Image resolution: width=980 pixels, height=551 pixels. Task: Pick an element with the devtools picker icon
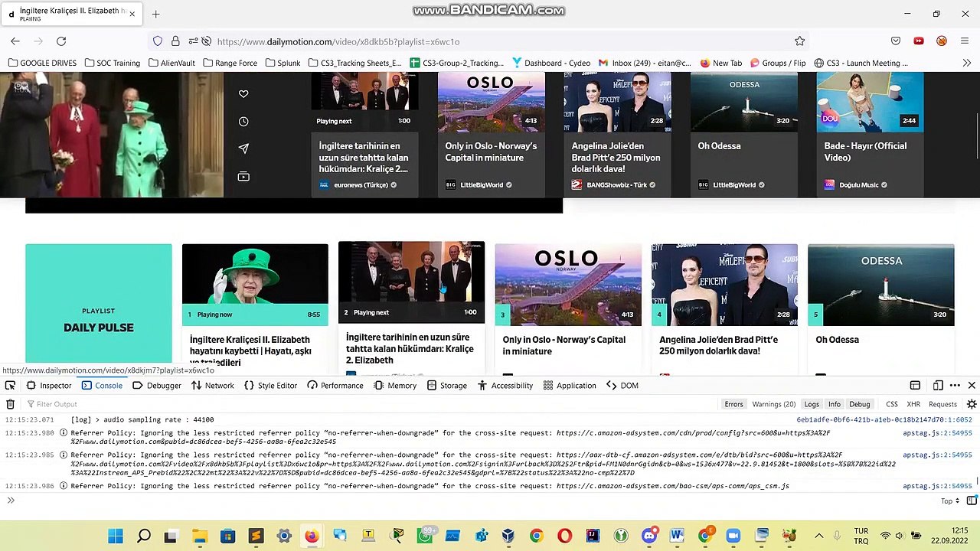10,386
